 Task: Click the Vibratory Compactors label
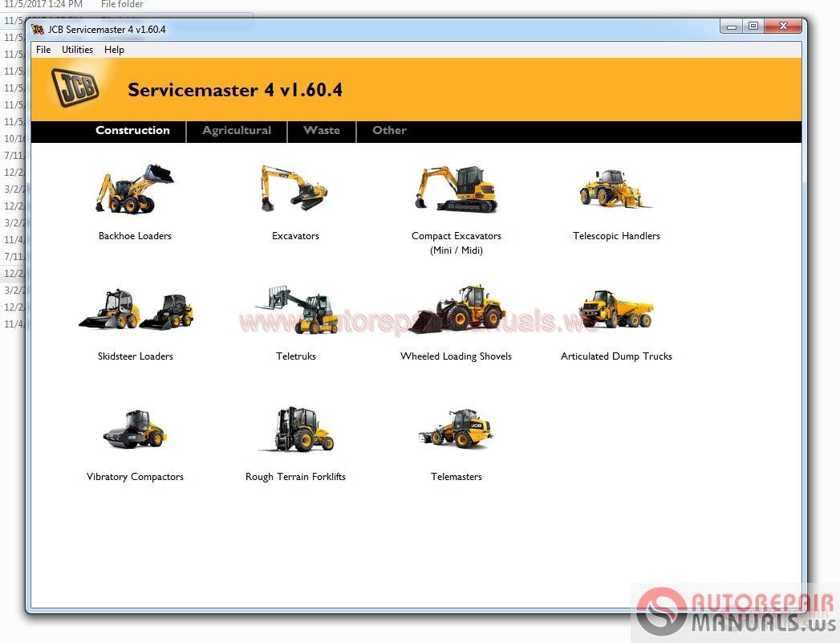click(x=135, y=477)
